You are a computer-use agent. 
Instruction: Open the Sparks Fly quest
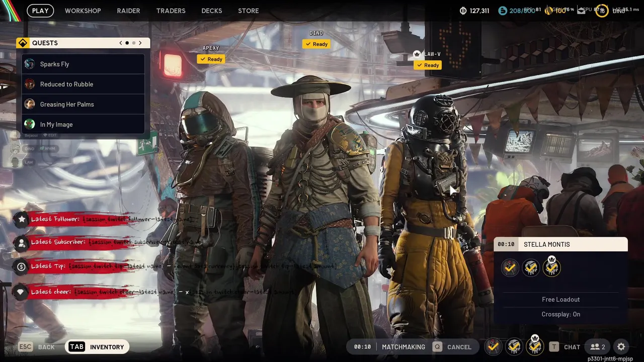[84, 64]
